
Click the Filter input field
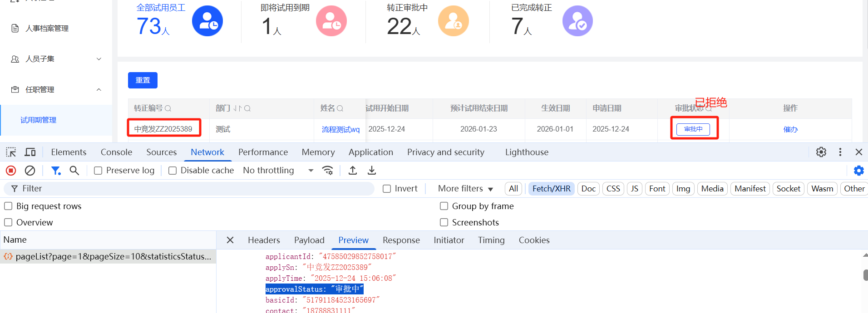pyautogui.click(x=191, y=189)
